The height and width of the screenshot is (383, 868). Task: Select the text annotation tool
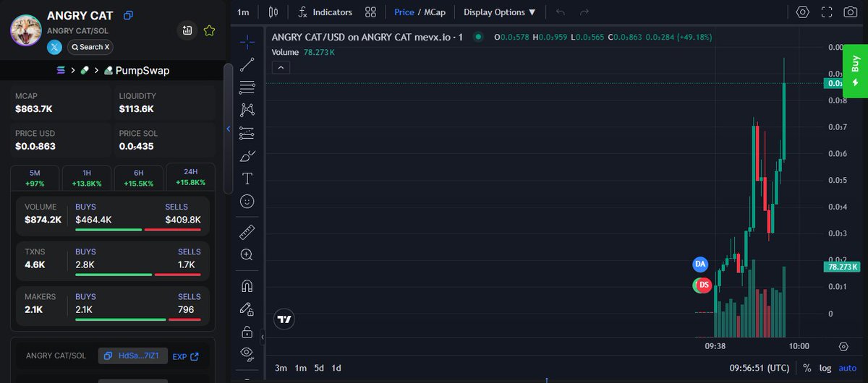pyautogui.click(x=247, y=178)
